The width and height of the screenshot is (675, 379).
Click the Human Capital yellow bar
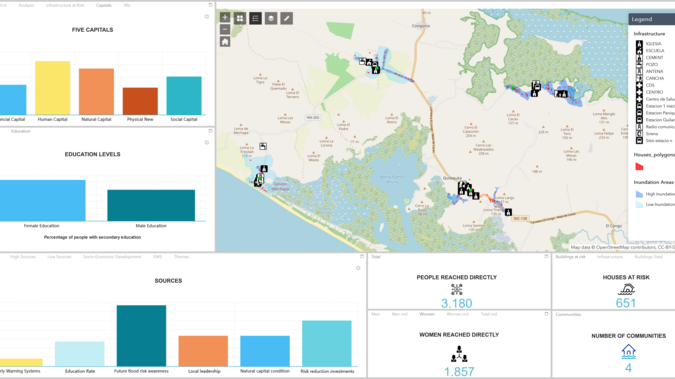point(53,88)
